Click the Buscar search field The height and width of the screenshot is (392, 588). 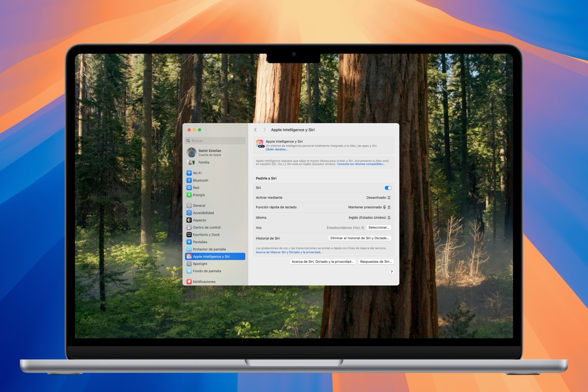point(215,141)
